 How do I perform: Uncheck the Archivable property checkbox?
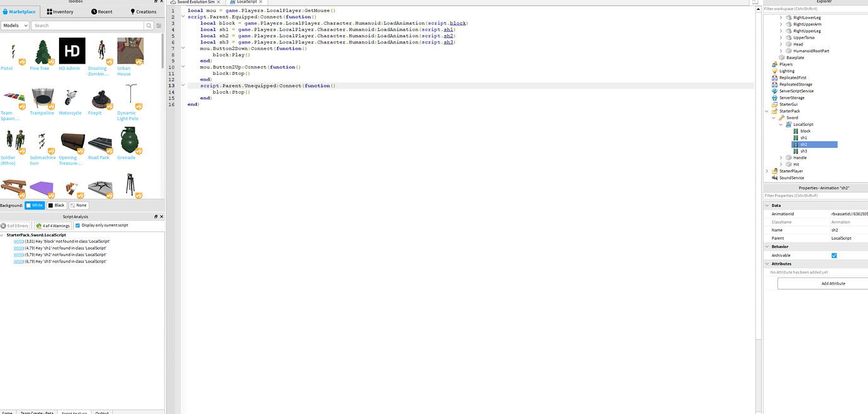point(834,255)
